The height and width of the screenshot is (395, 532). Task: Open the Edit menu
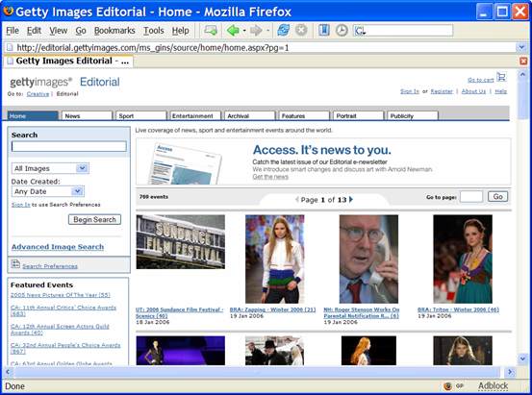tap(34, 31)
